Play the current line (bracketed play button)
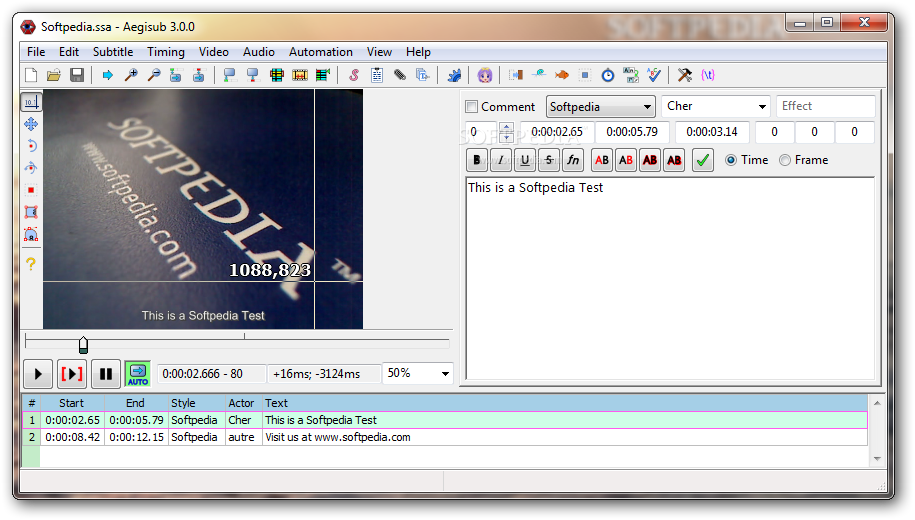This screenshot has width=915, height=520. 72,374
